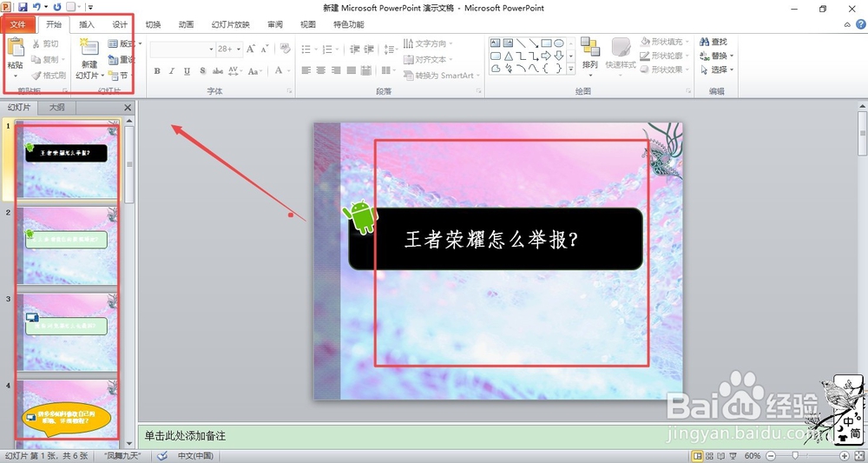Screen dimensions: 868x463
Task: Toggle strikethrough abc button
Action: 218,71
